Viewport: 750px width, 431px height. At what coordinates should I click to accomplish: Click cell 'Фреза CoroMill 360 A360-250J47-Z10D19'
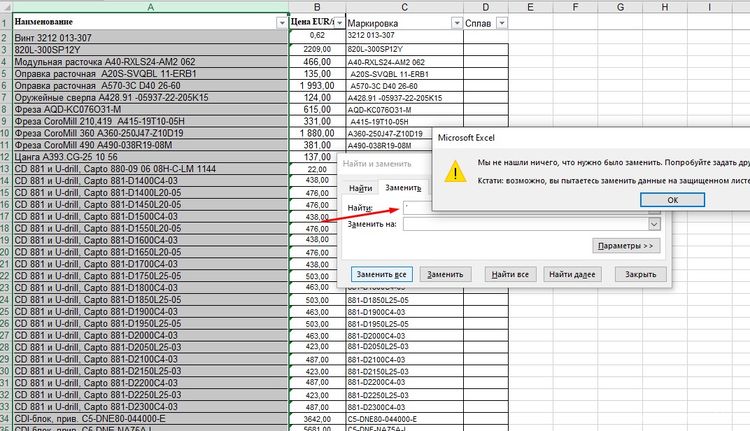(x=150, y=133)
